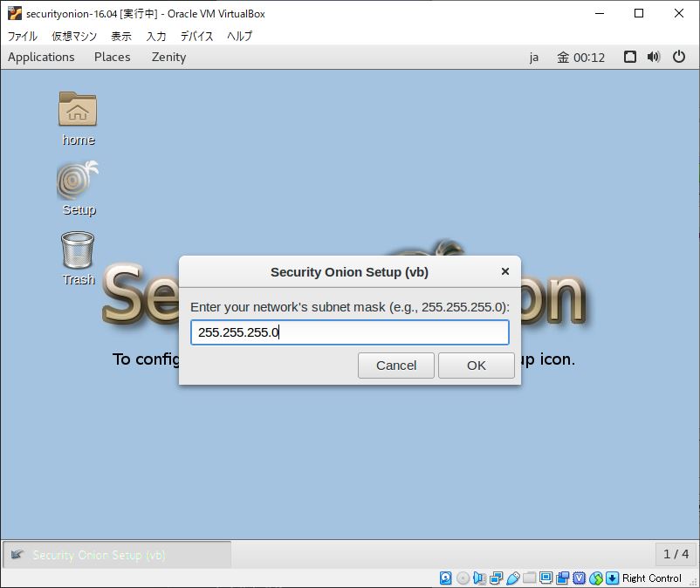
Task: Click the VirtualBox hard disk activity icon
Action: pyautogui.click(x=445, y=578)
